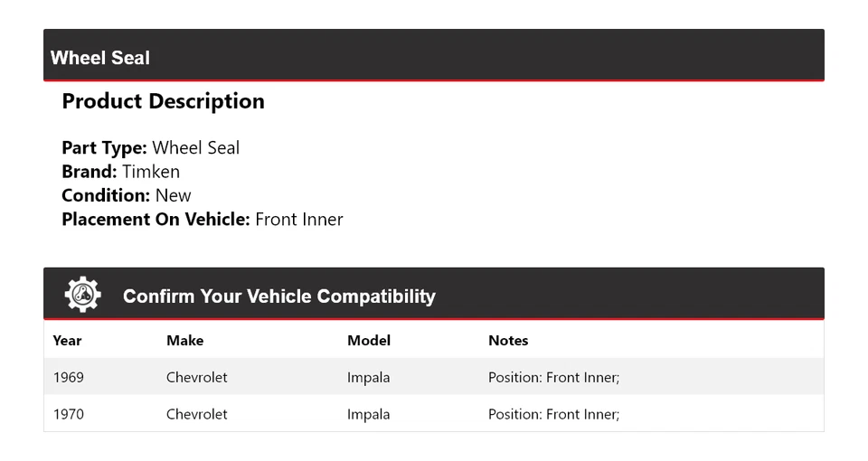
Task: Click the Notes column header
Action: coord(508,341)
